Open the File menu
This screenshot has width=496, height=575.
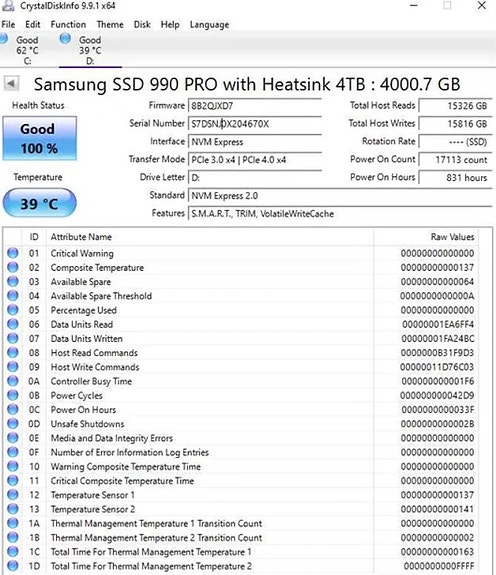click(x=8, y=25)
